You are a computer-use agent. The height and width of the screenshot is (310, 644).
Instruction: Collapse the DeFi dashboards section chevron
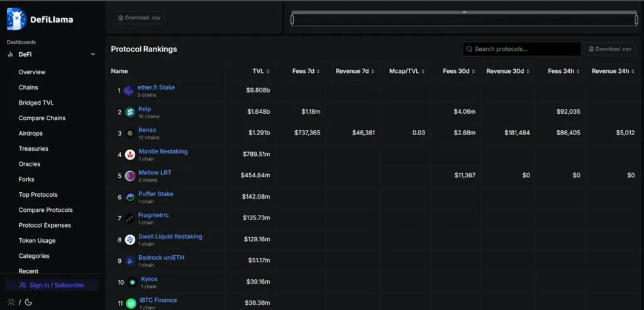93,54
